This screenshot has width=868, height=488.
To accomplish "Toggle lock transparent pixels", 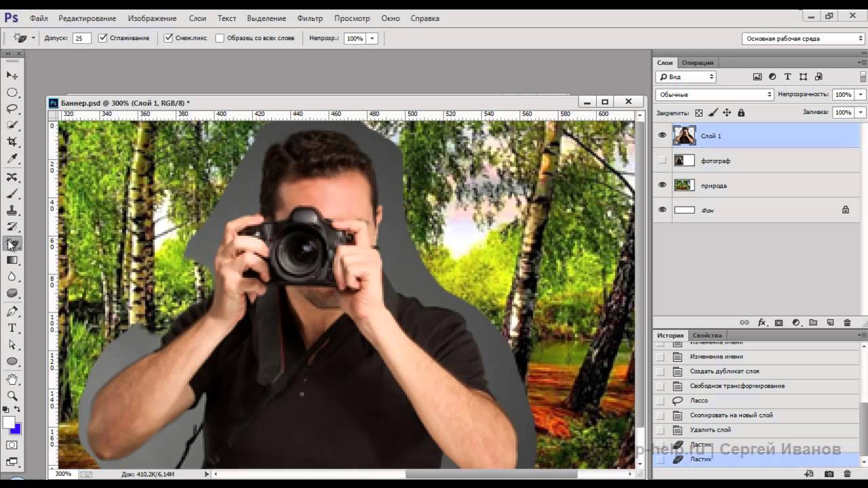I will pos(699,113).
